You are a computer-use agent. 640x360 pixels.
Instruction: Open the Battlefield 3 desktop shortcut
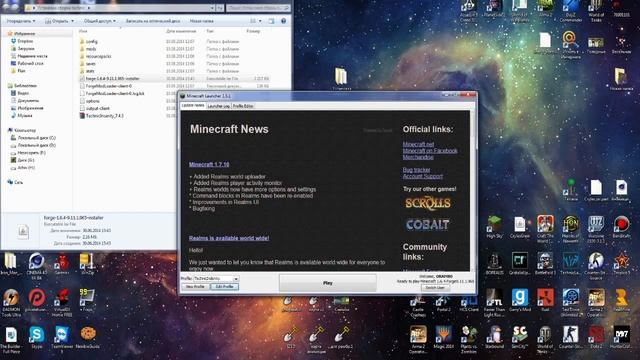pyautogui.click(x=545, y=263)
